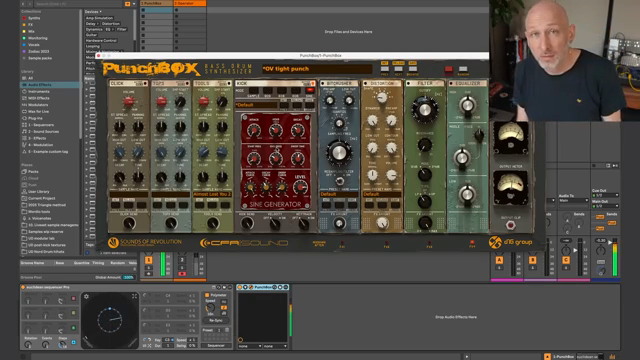Open the Audio To Main dropdown
The width and height of the screenshot is (640, 360).
573,201
